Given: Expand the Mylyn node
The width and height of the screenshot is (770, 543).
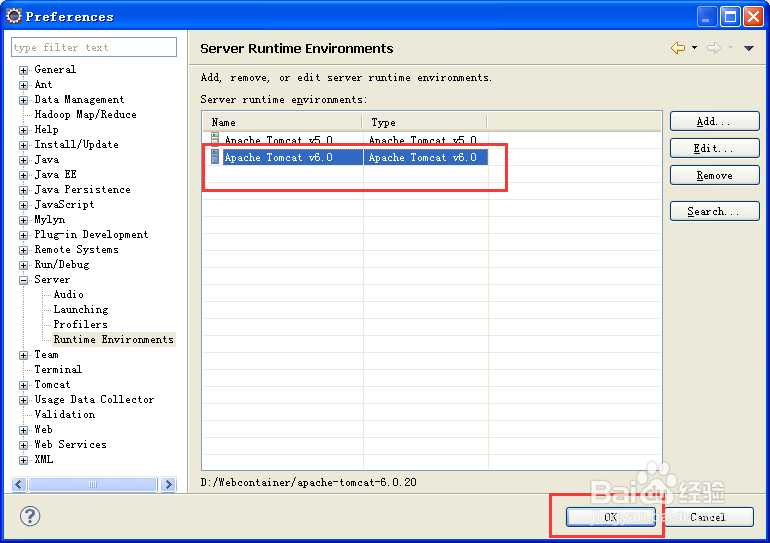Looking at the screenshot, I should (24, 220).
